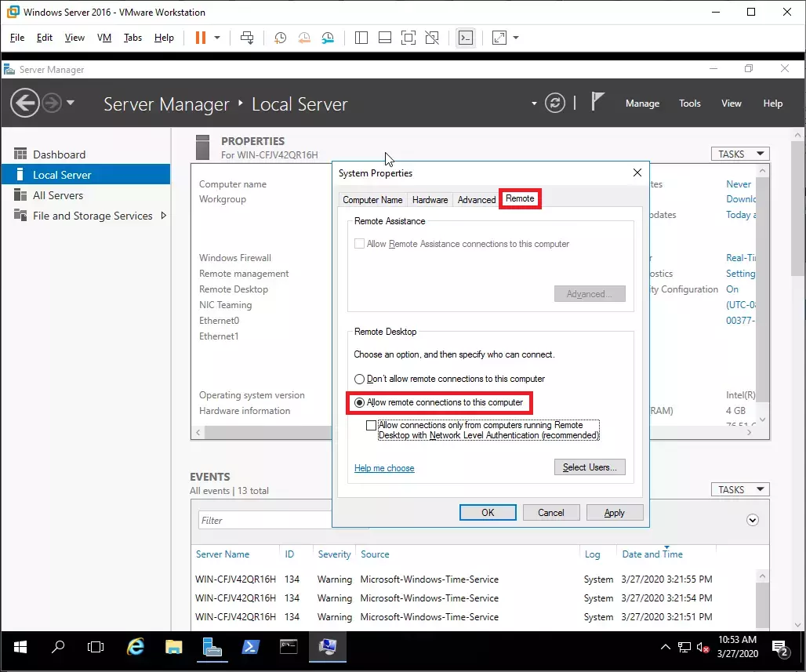Viewport: 806px width, 672px height.
Task: Switch to Computer Name tab
Action: tap(372, 199)
